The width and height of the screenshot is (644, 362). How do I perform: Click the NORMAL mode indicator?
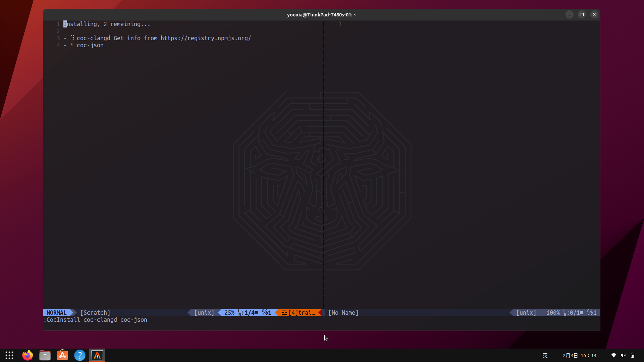(x=56, y=312)
